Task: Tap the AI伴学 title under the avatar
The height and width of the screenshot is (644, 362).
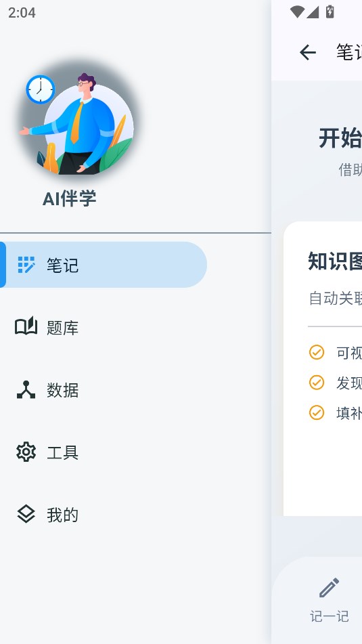Action: click(70, 199)
